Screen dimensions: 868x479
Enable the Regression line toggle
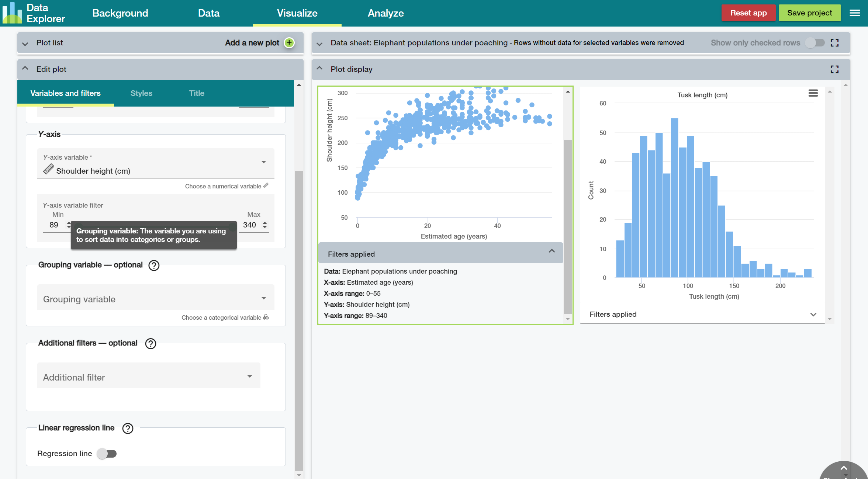[x=107, y=454]
